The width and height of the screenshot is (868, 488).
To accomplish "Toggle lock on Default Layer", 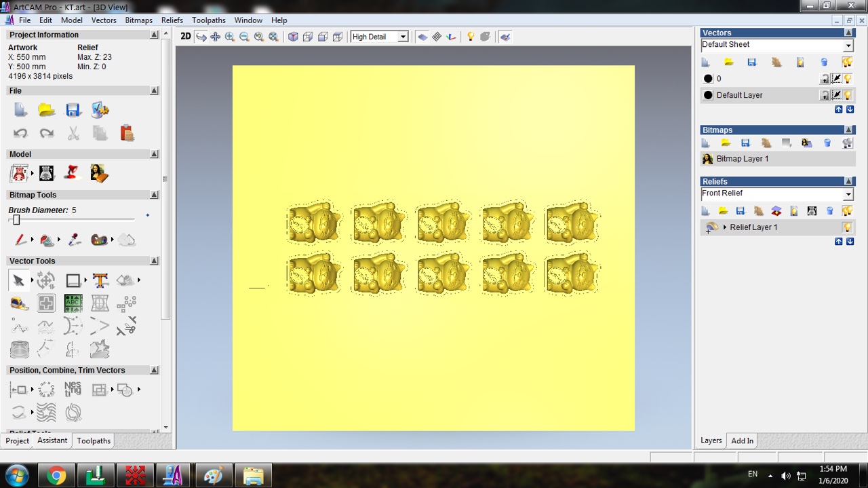I will (x=825, y=95).
